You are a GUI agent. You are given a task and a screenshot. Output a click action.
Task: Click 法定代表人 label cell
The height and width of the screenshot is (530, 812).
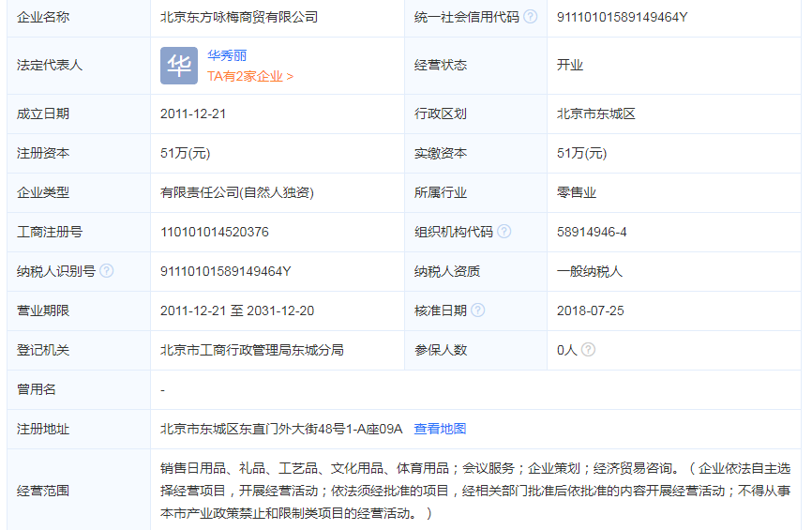click(x=79, y=66)
